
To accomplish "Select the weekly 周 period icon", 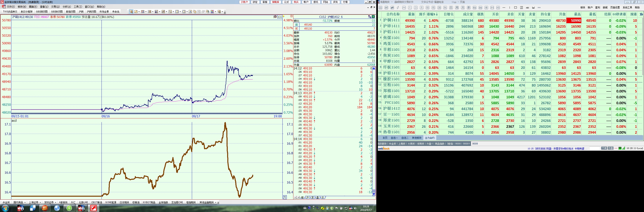I will (457, 7).
